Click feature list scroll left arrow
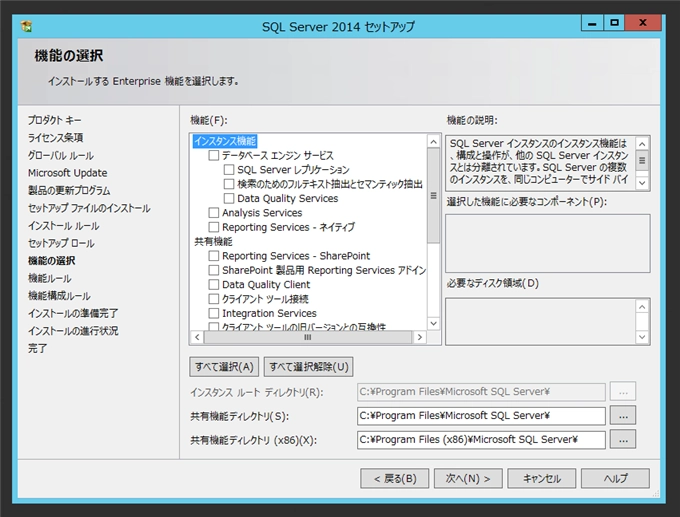Viewport: 680px width, 517px height. (197, 337)
